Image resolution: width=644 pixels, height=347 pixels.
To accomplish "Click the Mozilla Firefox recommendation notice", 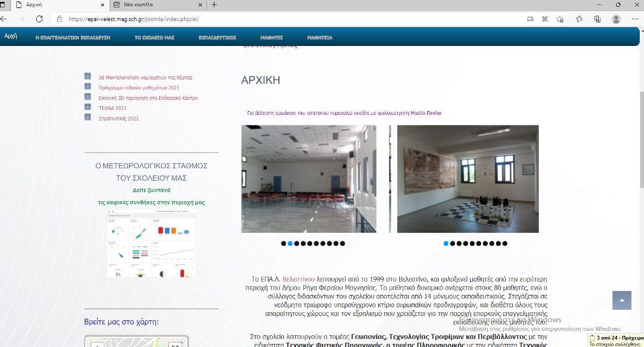I will tap(344, 113).
